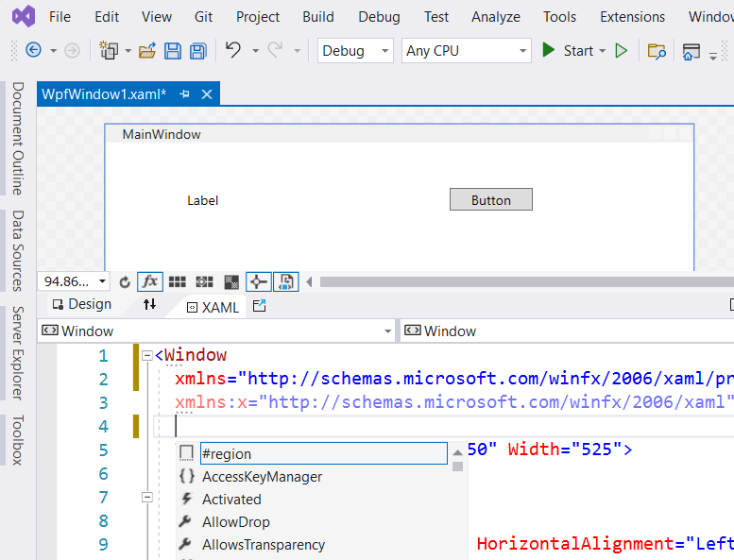Open the designer zoom level dropdown
The image size is (734, 560).
(x=104, y=281)
